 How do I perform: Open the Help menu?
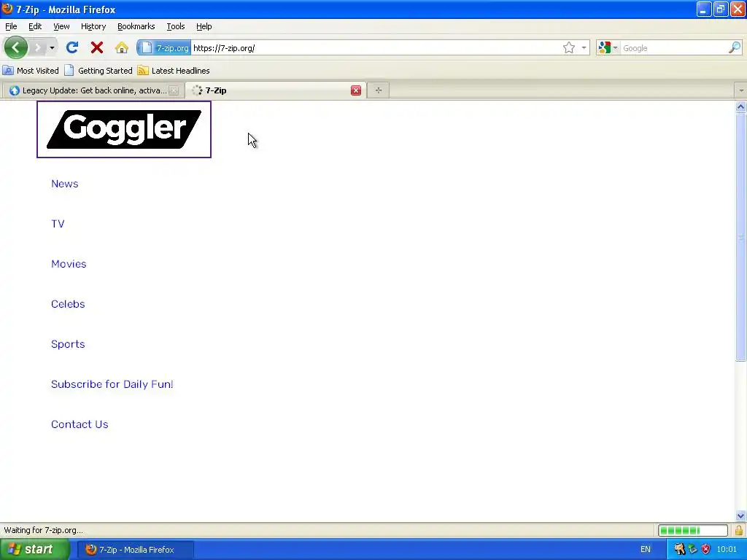(x=204, y=26)
